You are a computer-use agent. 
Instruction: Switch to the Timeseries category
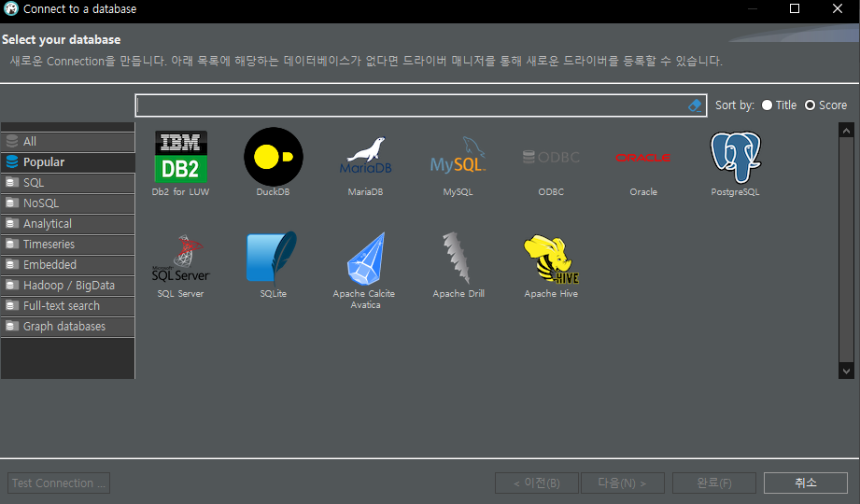(x=67, y=244)
